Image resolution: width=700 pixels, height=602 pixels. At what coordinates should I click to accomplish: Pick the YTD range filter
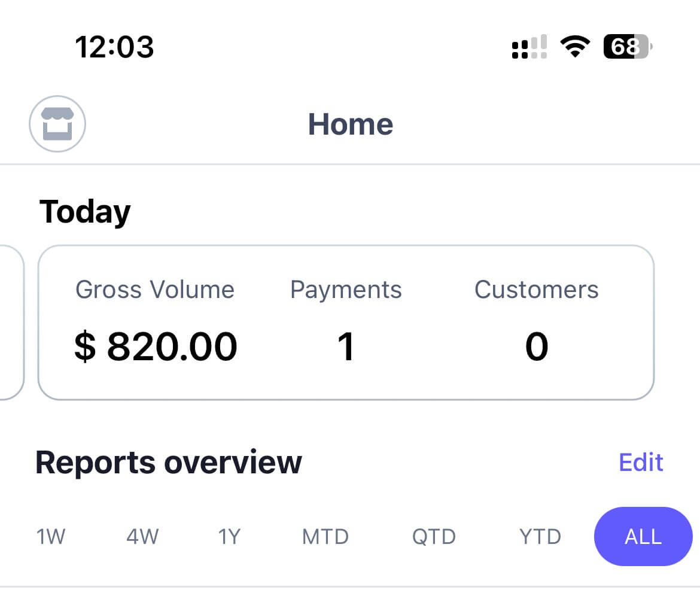point(540,537)
